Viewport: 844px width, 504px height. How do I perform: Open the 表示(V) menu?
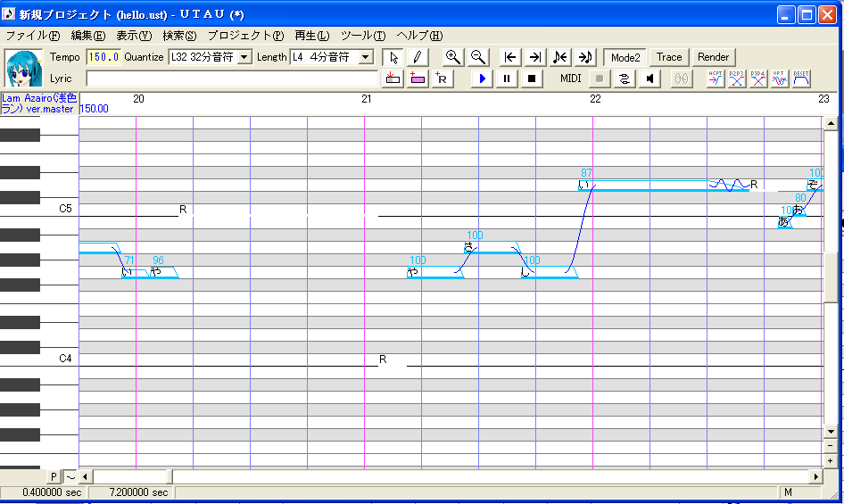click(134, 36)
